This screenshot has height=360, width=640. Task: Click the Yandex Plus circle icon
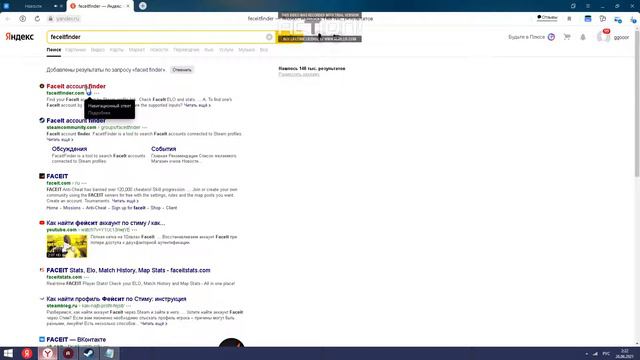(551, 37)
